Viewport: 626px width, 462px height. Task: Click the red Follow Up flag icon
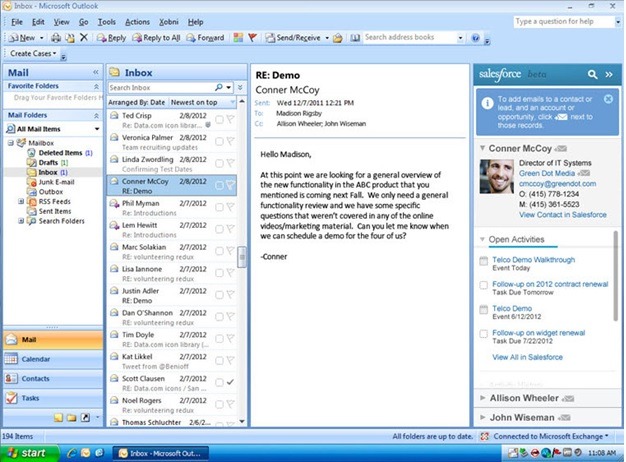(252, 38)
